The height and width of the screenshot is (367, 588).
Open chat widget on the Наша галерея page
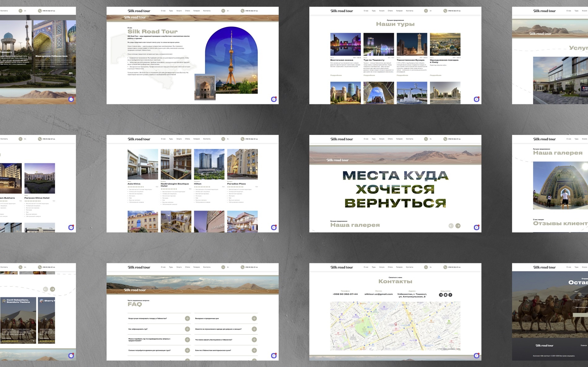[477, 228]
